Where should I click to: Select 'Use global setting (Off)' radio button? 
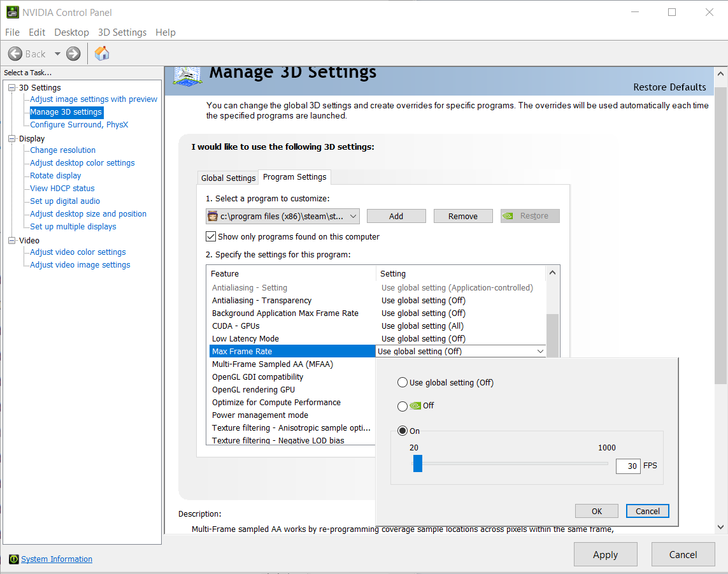point(403,383)
